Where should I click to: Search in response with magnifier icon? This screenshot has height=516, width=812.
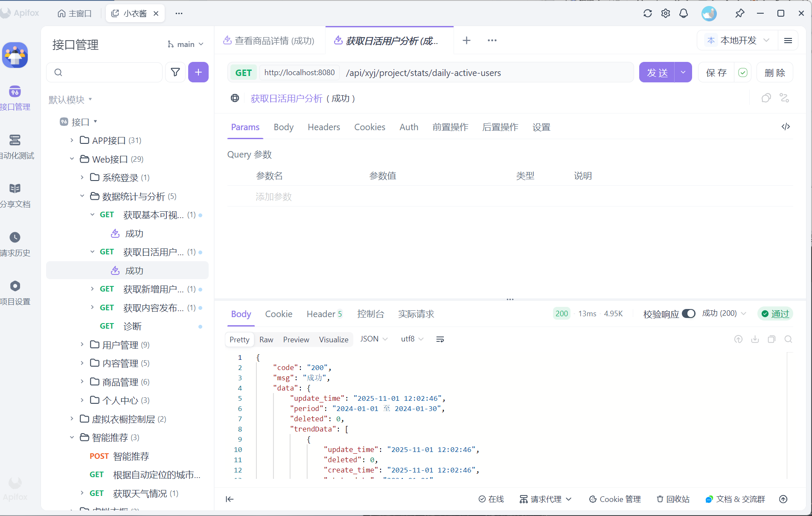(x=788, y=339)
